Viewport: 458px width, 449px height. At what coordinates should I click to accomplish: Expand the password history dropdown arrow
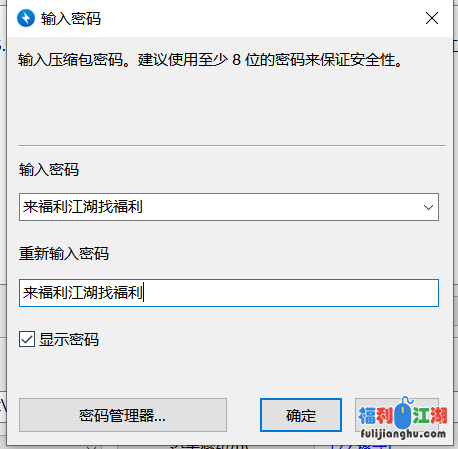(x=428, y=207)
